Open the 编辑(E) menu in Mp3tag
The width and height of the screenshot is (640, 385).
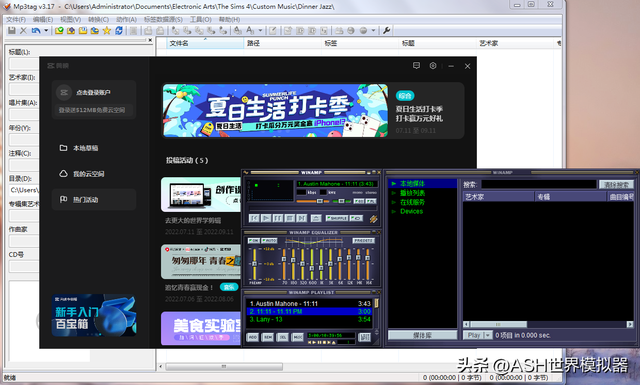pos(43,19)
